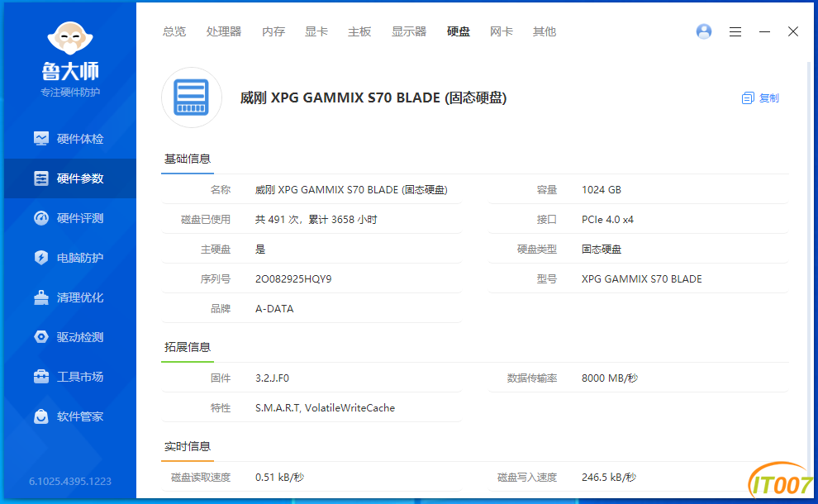This screenshot has width=818, height=504.
Task: Open 清理优化 cleanup section
Action: (x=69, y=297)
